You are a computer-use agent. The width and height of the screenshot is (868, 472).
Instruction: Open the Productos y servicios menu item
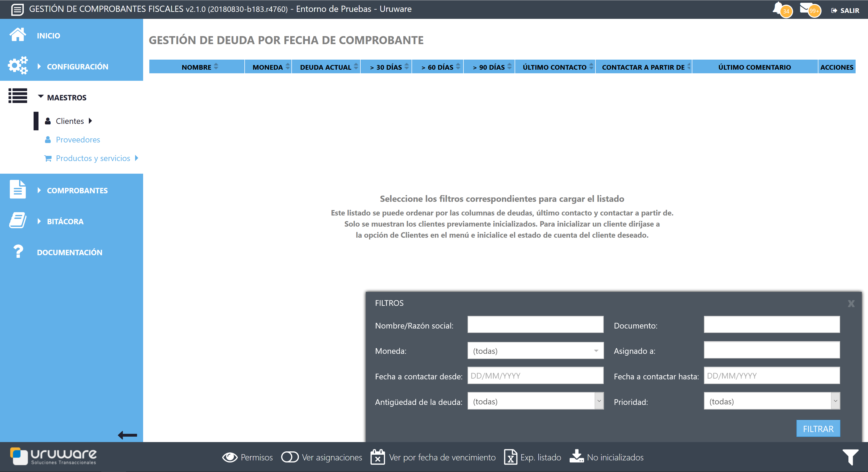pos(93,158)
